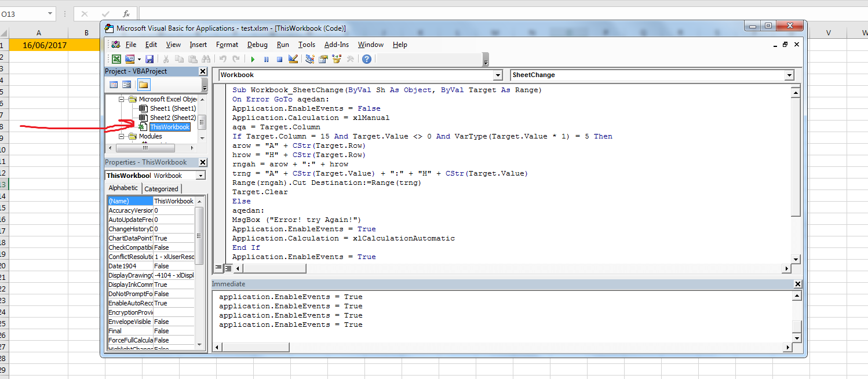The image size is (868, 379).
Task: Switch to the Categorized properties tab
Action: pos(161,189)
